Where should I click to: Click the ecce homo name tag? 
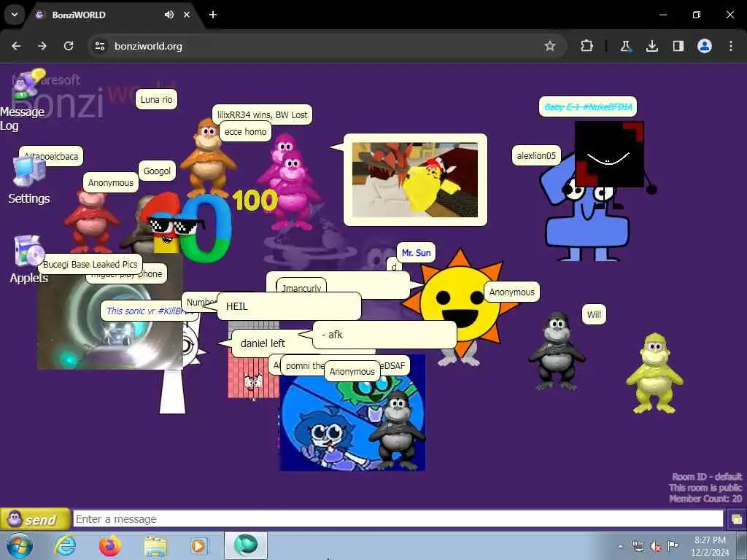[x=245, y=131]
